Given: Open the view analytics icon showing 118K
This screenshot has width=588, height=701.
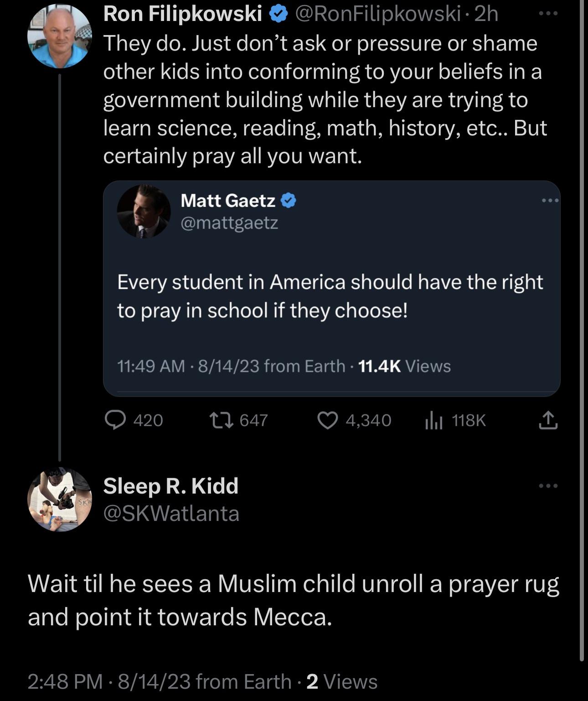Looking at the screenshot, I should [433, 420].
